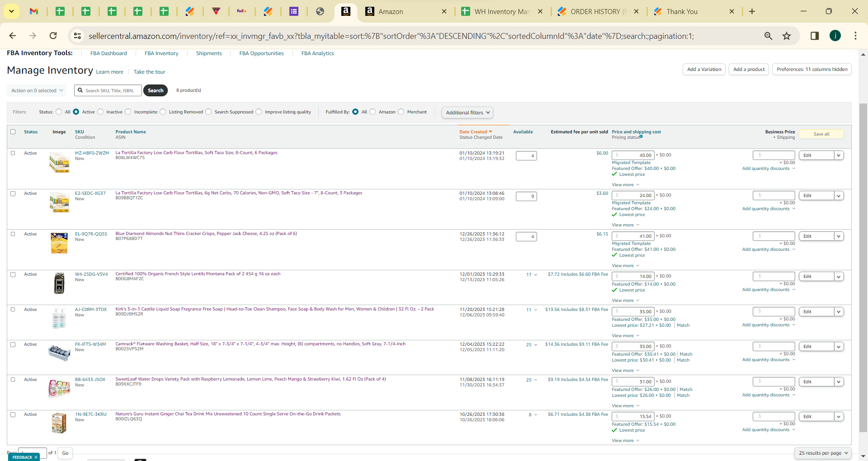Open the French Style Lentils product image
868x461 pixels.
tap(59, 283)
